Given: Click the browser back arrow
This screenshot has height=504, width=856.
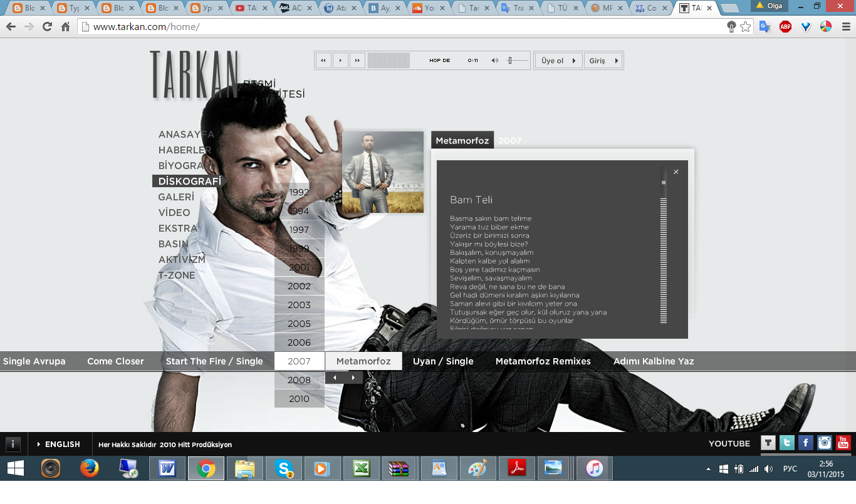Looking at the screenshot, I should click(x=11, y=27).
